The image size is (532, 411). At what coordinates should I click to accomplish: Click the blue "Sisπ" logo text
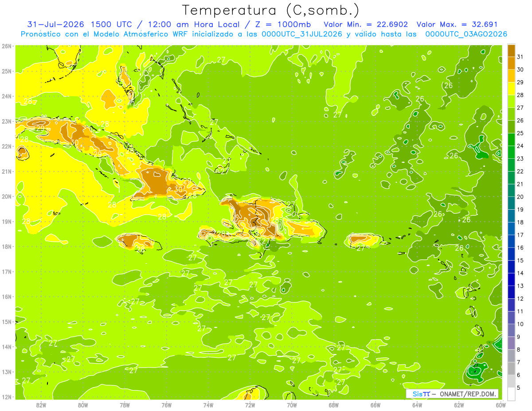click(421, 394)
